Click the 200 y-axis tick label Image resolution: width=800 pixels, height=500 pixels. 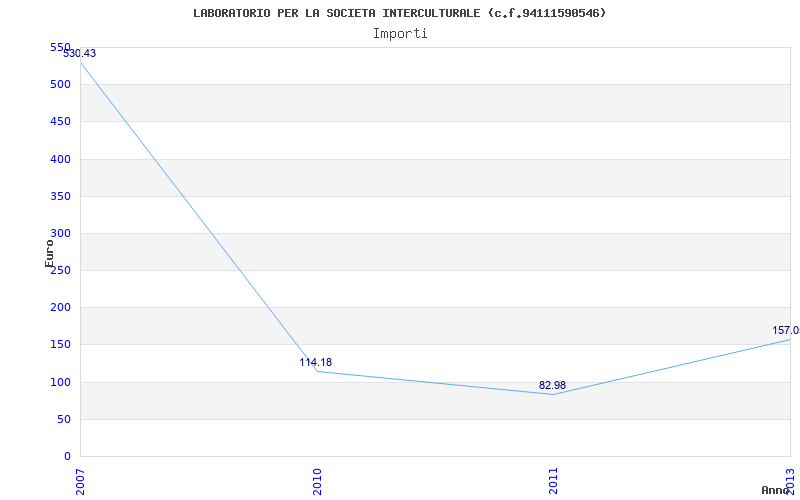(60, 308)
